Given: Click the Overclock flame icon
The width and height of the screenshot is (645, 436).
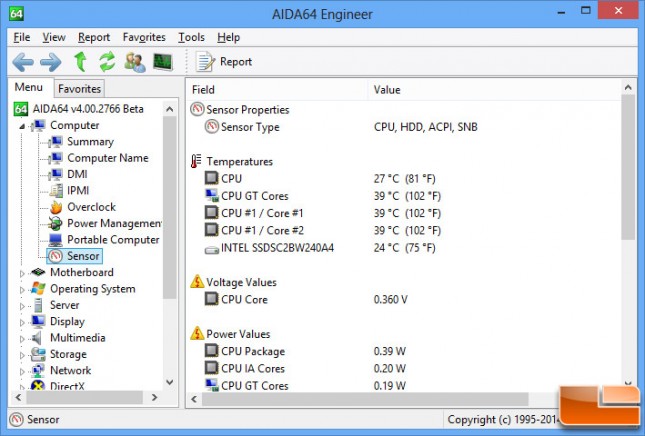Looking at the screenshot, I should click(x=56, y=207).
